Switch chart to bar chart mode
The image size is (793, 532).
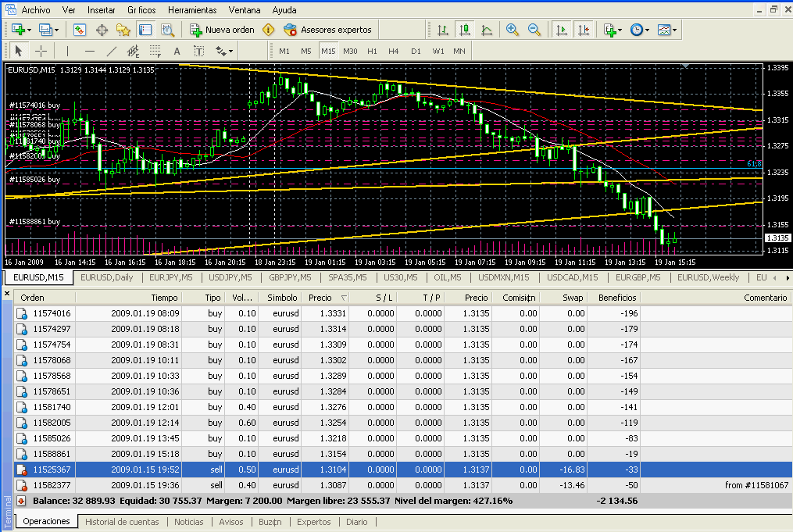point(443,30)
